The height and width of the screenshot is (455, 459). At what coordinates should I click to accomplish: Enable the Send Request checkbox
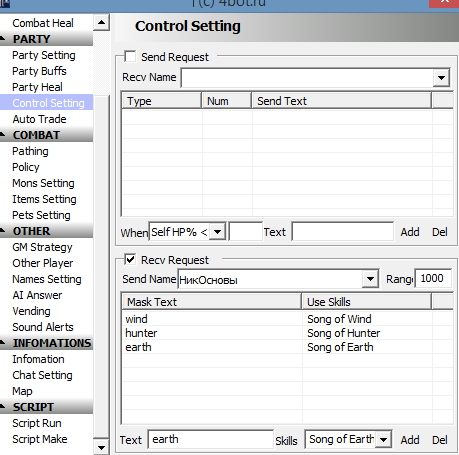click(130, 56)
